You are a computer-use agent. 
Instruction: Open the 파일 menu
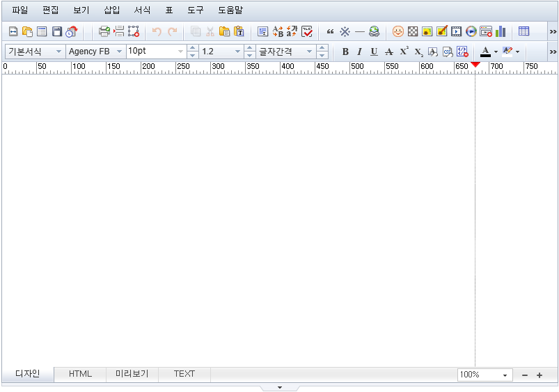coord(19,10)
